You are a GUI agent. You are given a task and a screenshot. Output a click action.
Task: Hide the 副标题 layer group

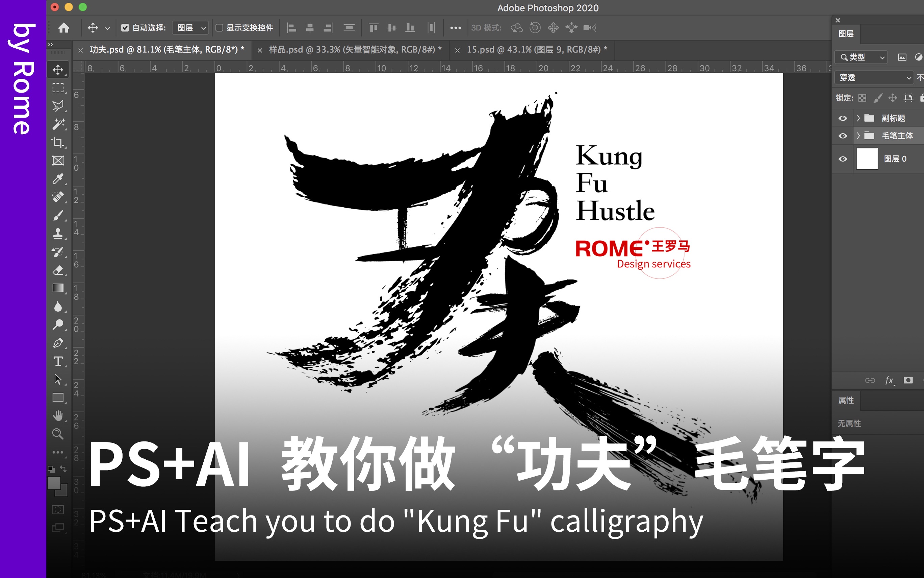843,118
